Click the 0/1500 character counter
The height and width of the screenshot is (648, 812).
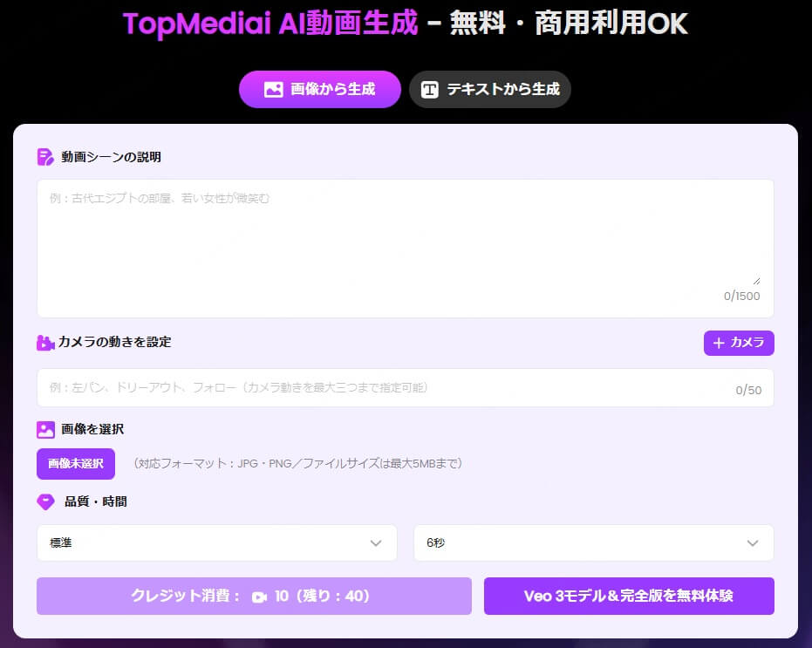[x=741, y=297]
